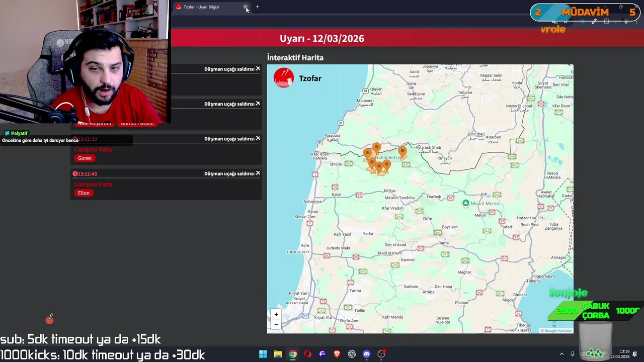644x362 pixels.
Task: Click the İnteraktif Harita heading
Action: [295, 57]
